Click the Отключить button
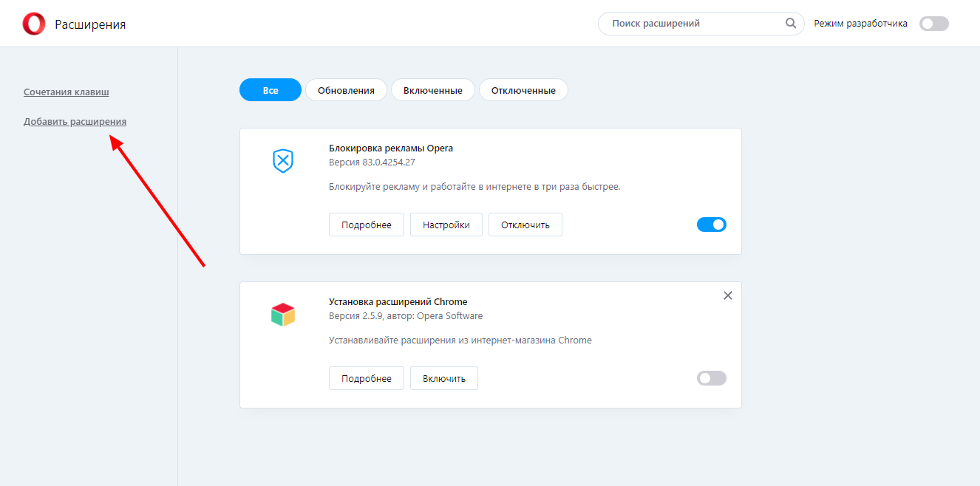This screenshot has height=486, width=980. click(525, 225)
